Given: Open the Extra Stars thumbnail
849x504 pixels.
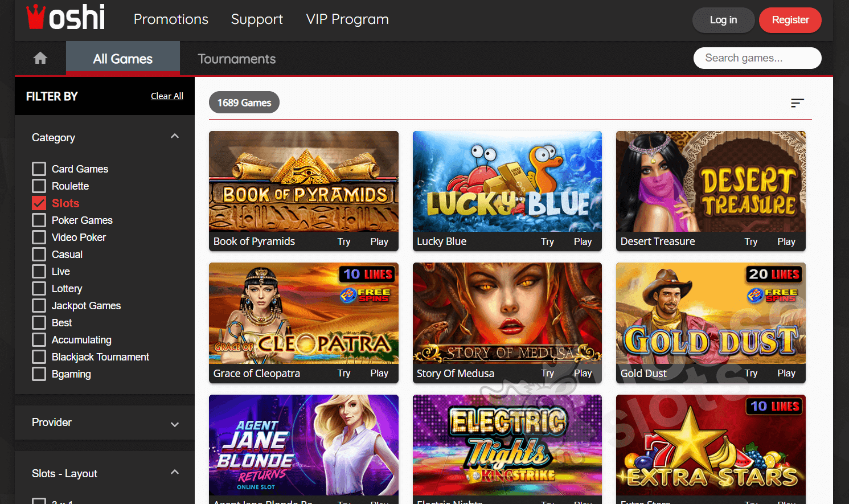Looking at the screenshot, I should 711,445.
